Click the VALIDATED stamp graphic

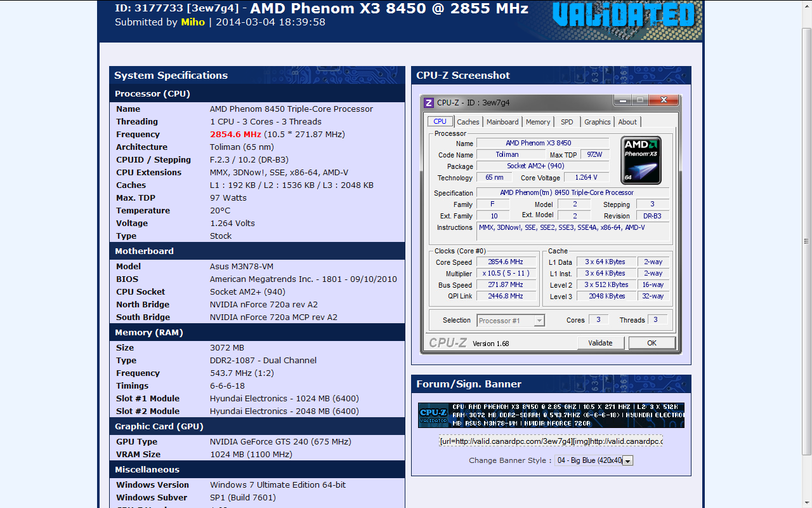[624, 15]
